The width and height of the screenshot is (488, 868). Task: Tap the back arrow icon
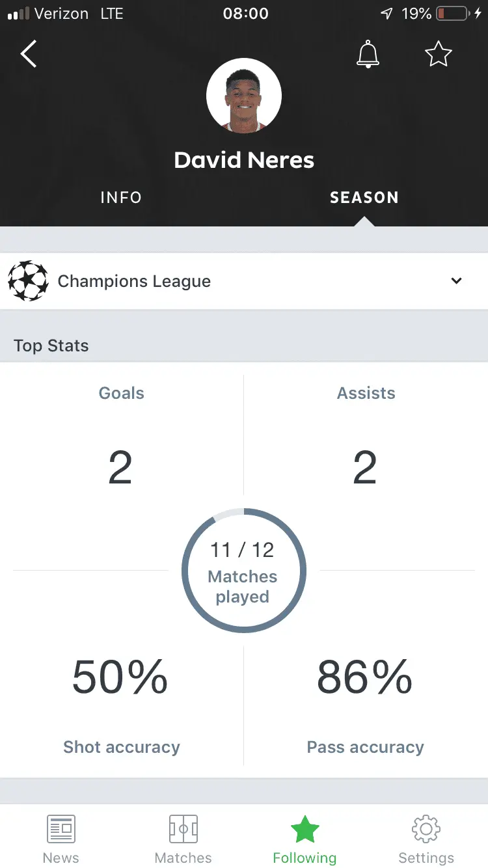click(29, 53)
